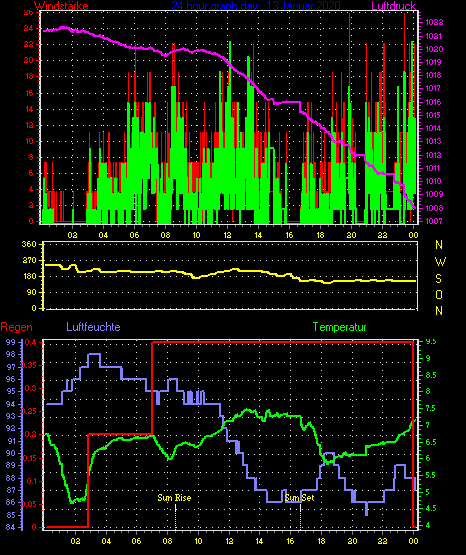
Task: Click wind direction axis value '180'
Action: [x=29, y=276]
